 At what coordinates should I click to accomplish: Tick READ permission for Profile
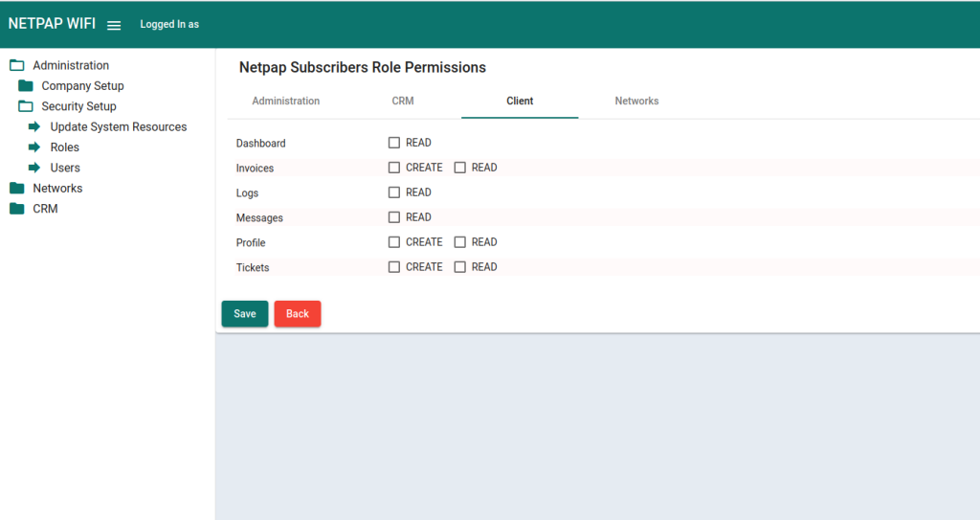pos(460,242)
